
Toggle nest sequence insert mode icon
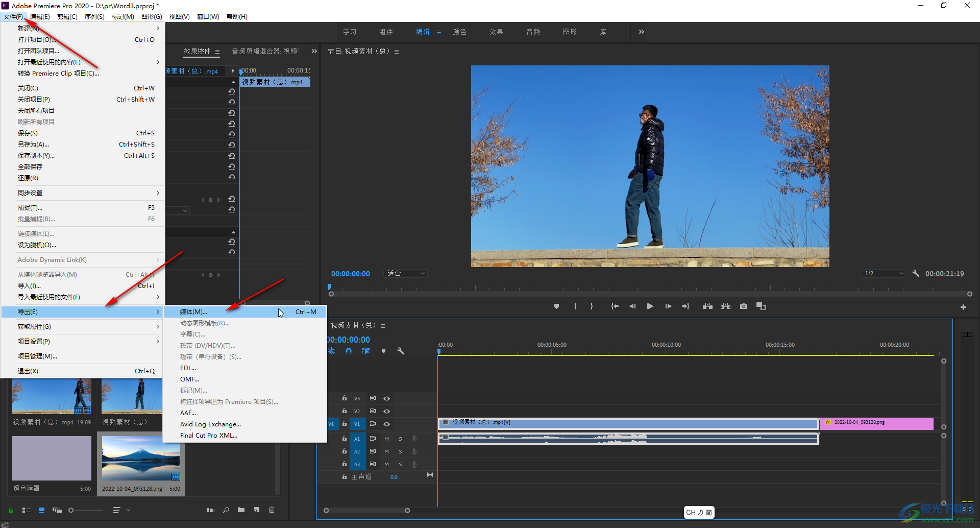331,351
